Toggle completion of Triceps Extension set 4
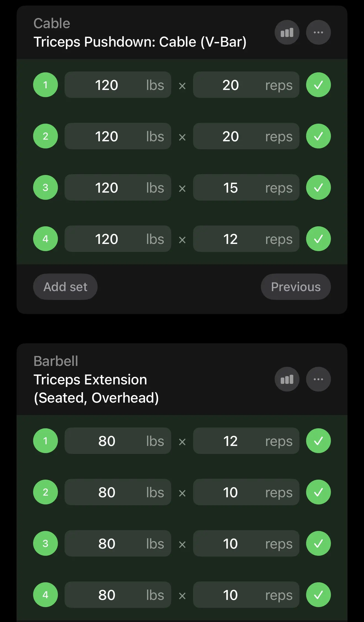 tap(318, 595)
